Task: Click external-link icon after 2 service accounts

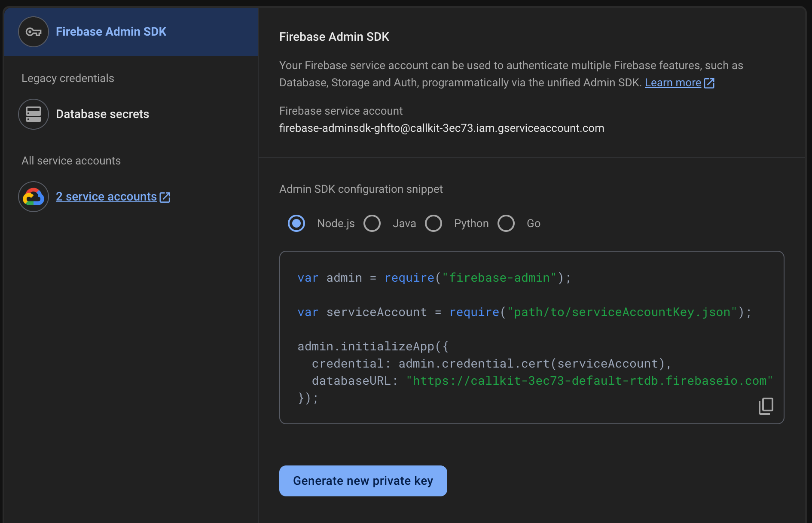Action: pos(165,197)
